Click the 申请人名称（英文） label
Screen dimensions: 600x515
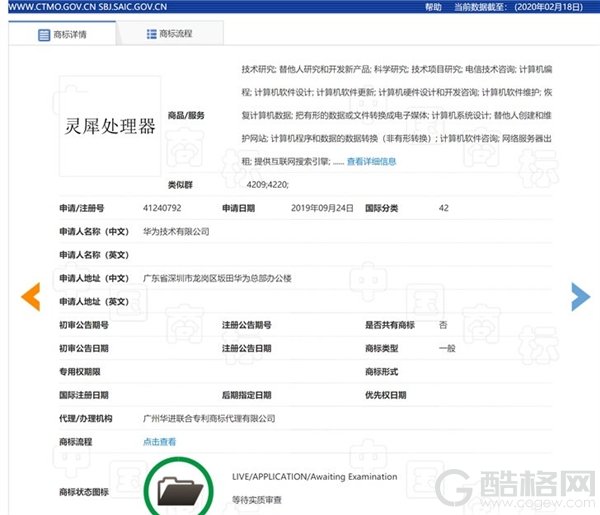pos(94,255)
